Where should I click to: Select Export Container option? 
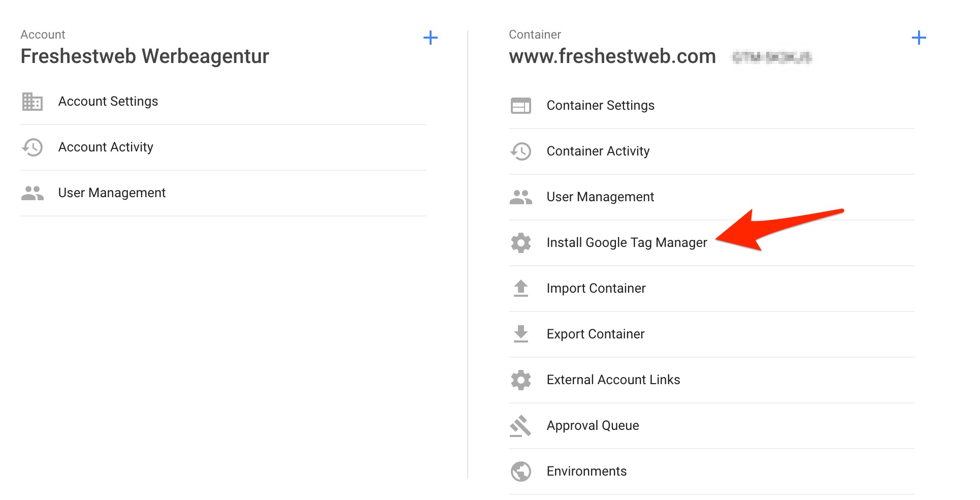point(595,334)
